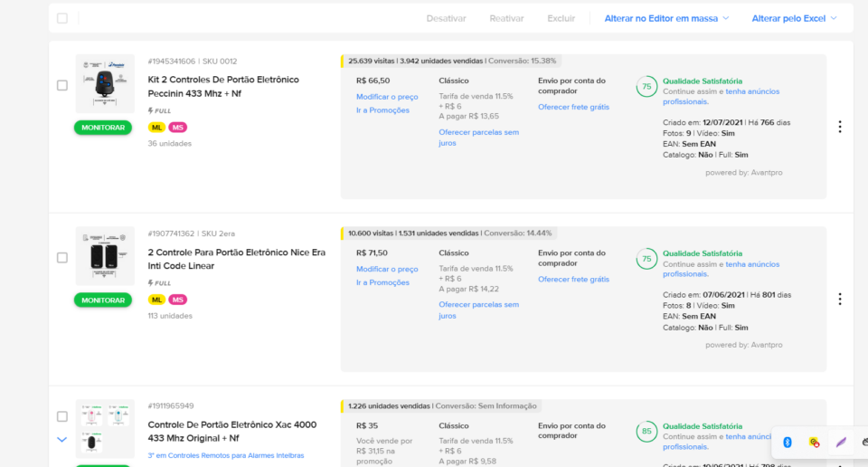The height and width of the screenshot is (467, 868).
Task: Open Alterar pelo Excel dropdown
Action: click(x=794, y=18)
